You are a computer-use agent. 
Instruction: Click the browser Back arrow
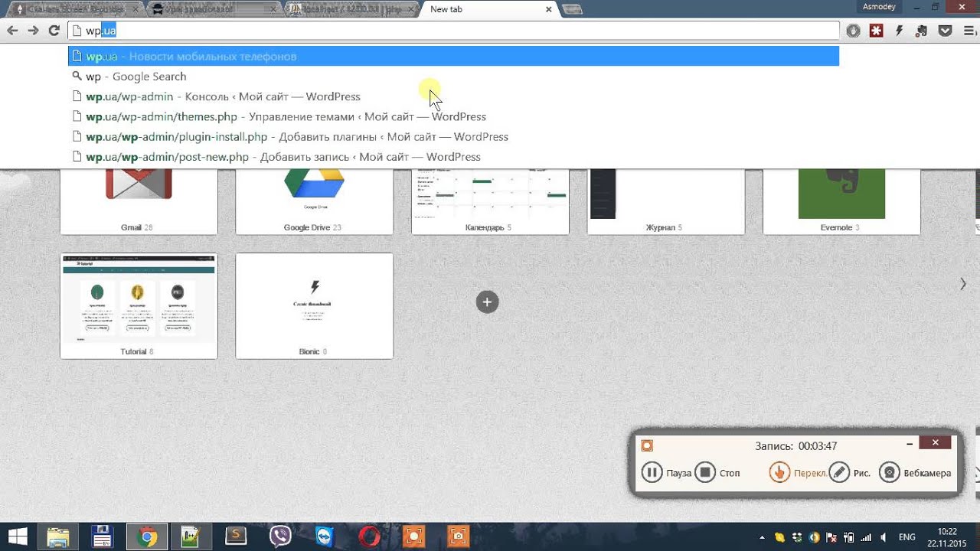click(x=12, y=31)
